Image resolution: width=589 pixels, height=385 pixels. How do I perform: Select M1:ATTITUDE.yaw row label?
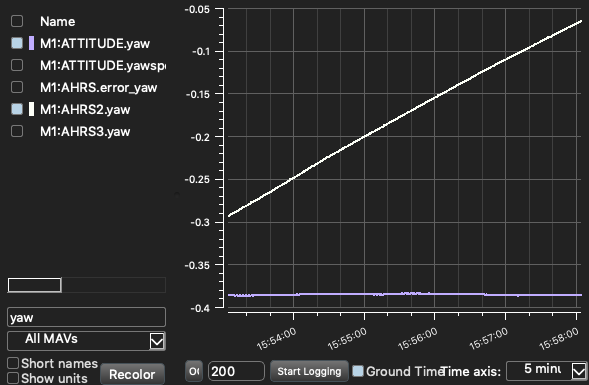click(x=95, y=44)
